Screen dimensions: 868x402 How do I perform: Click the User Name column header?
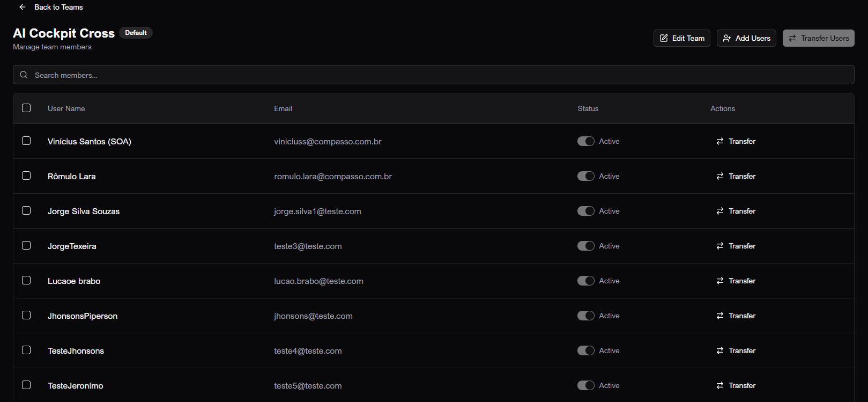click(66, 108)
